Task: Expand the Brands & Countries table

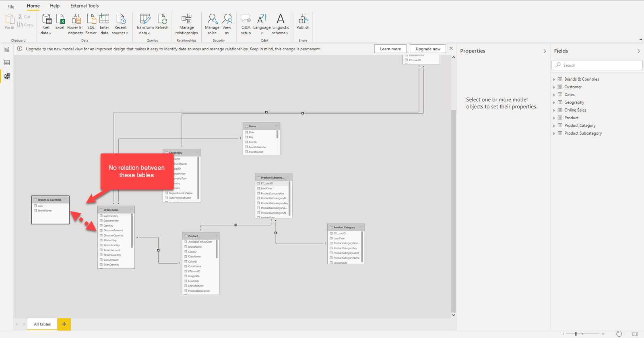Action: coord(554,79)
